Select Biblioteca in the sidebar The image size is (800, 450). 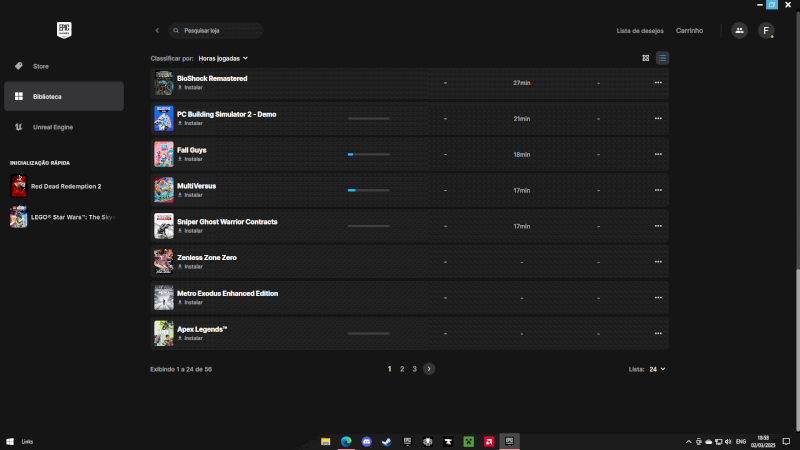pos(47,97)
